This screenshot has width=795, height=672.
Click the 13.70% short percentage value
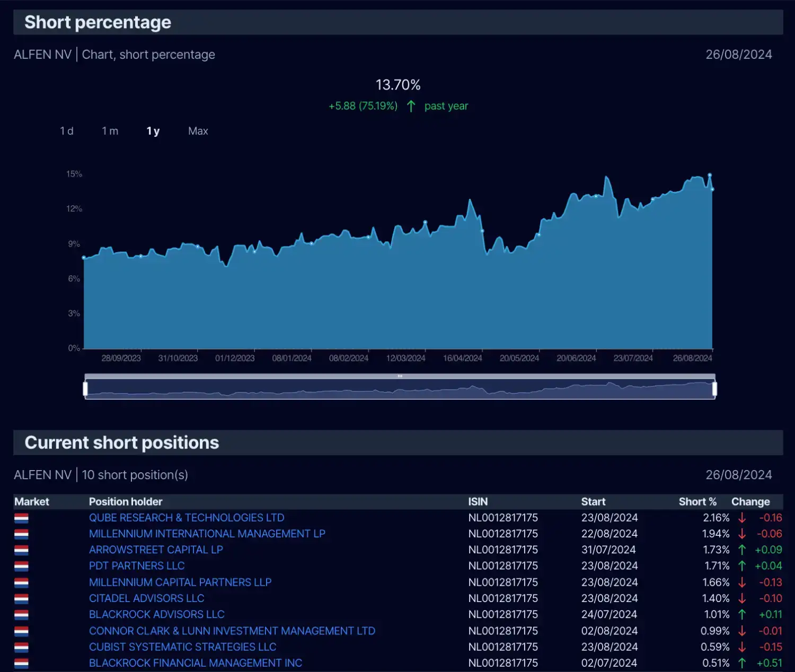coord(398,85)
